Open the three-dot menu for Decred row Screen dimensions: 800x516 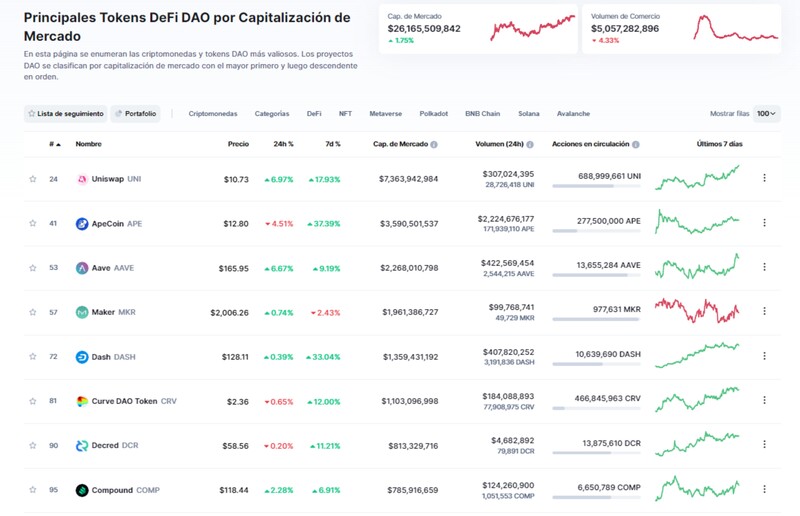[764, 444]
